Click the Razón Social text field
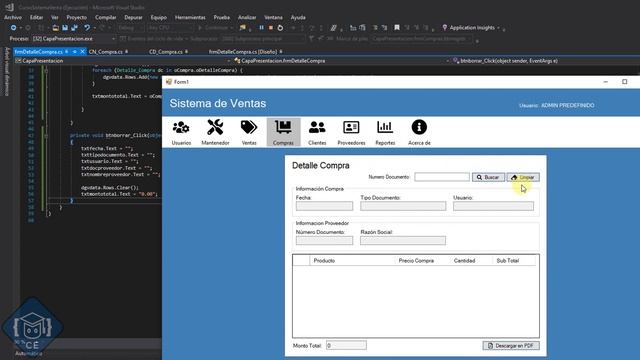This screenshot has height=360, width=640. 403,240
